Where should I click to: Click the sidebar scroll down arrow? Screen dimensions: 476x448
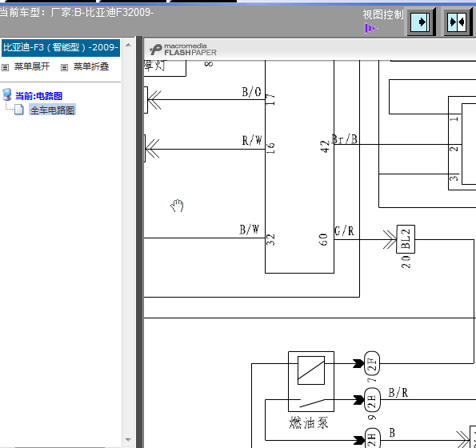click(x=128, y=439)
